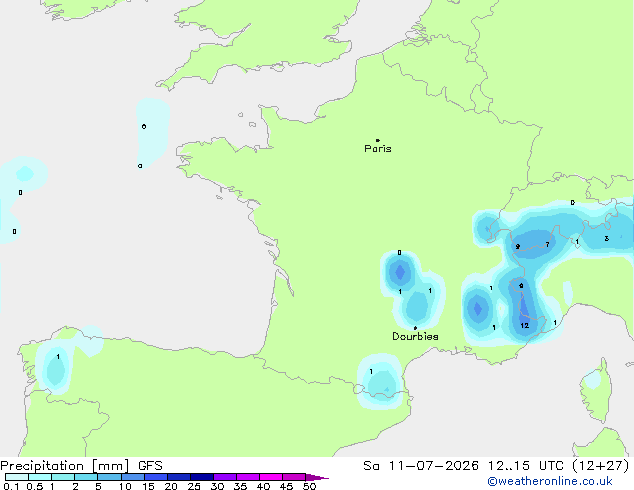Select the 5–10 mm legend color swatch
This screenshot has height=490, width=634.
pos(109,477)
